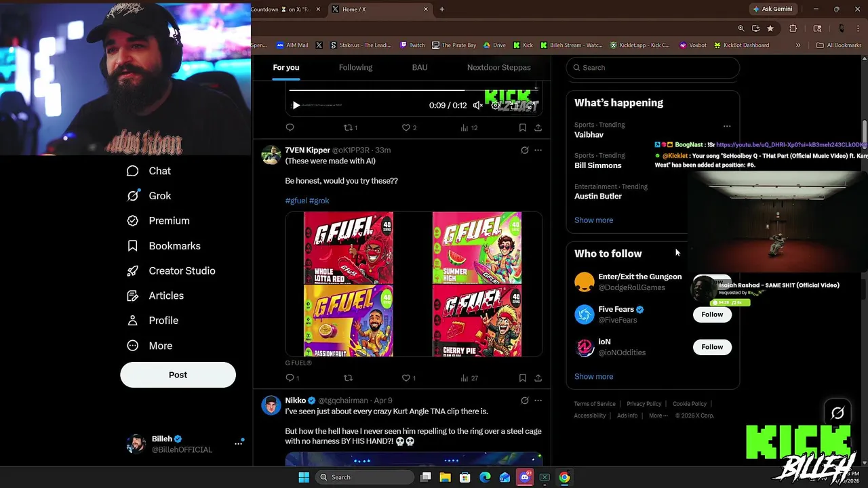Screen dimensions: 868x488
Task: Switch to Following tab
Action: click(355, 67)
